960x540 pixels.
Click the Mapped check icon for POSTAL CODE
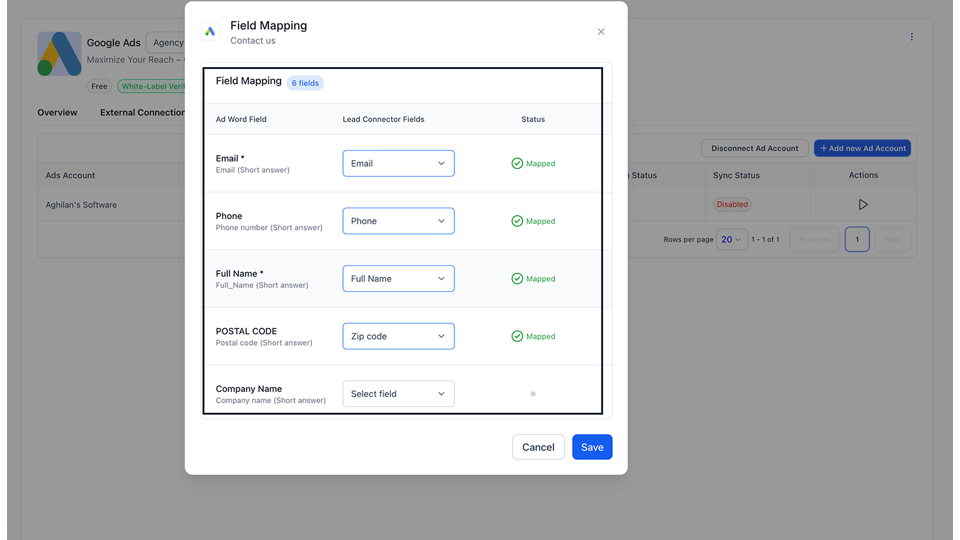[517, 336]
